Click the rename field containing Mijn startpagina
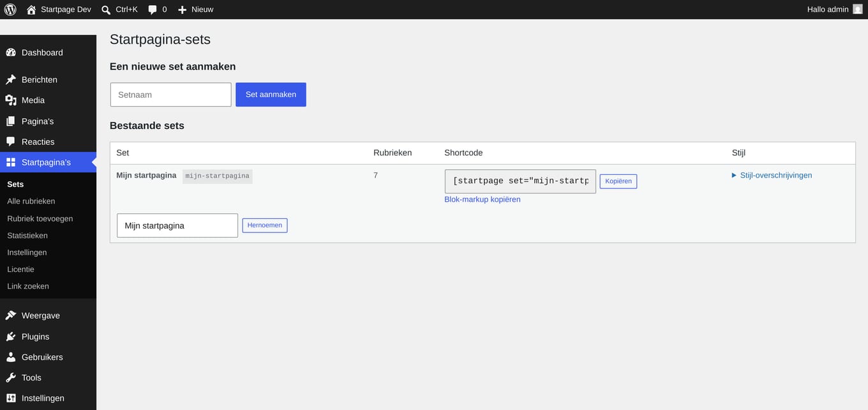This screenshot has width=868, height=410. click(177, 225)
